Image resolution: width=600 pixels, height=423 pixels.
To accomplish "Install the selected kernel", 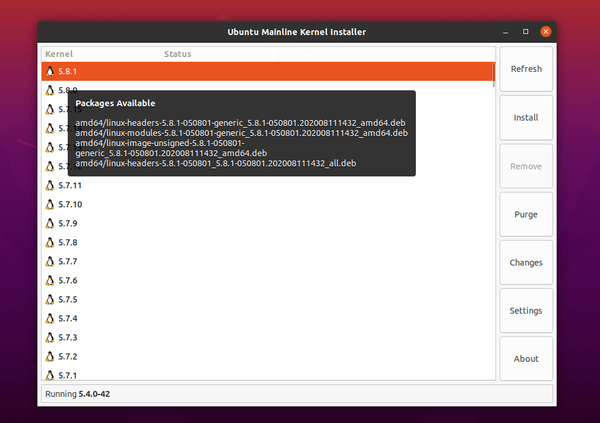I will click(x=526, y=118).
